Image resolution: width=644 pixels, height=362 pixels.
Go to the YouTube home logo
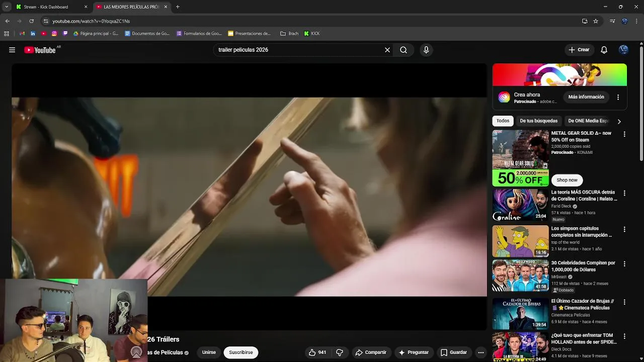tap(40, 50)
